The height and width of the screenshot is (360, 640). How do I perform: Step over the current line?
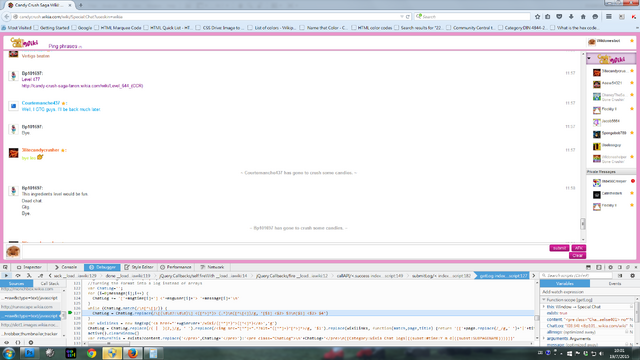pyautogui.click(x=18, y=276)
